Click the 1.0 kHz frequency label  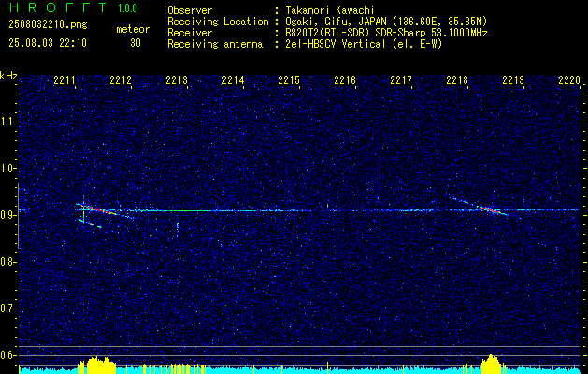click(x=7, y=168)
